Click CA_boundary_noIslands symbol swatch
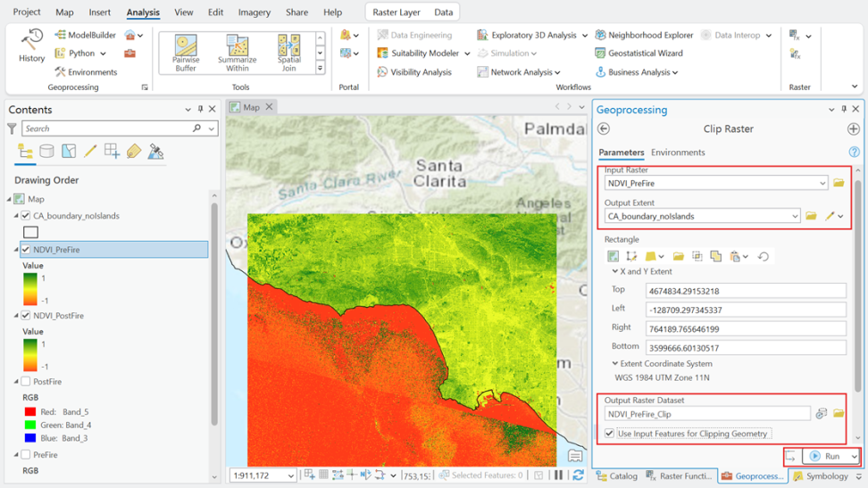Screen dimensions: 868x488 point(31,232)
